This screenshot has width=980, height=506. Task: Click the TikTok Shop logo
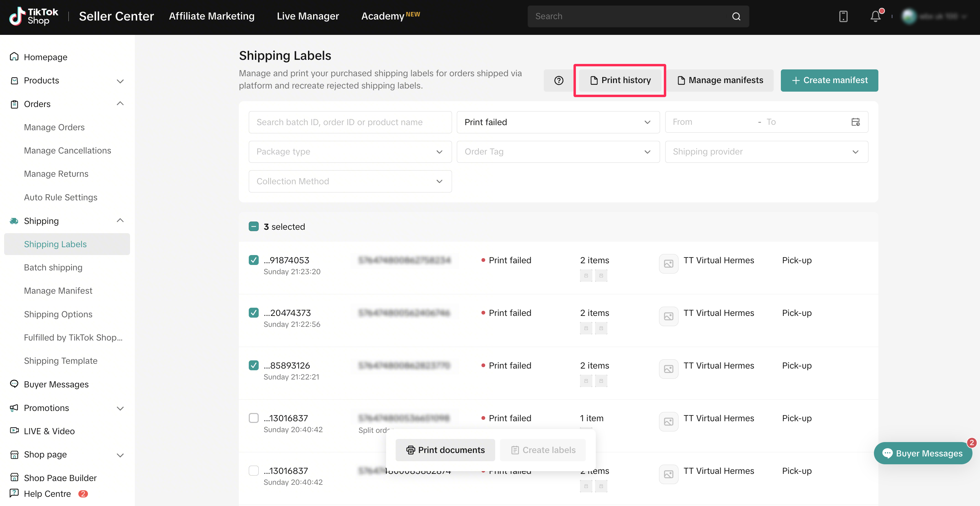(x=34, y=16)
